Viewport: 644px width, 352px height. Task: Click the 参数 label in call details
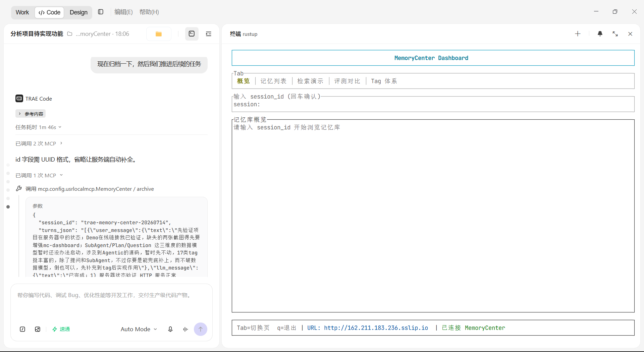[x=38, y=206]
